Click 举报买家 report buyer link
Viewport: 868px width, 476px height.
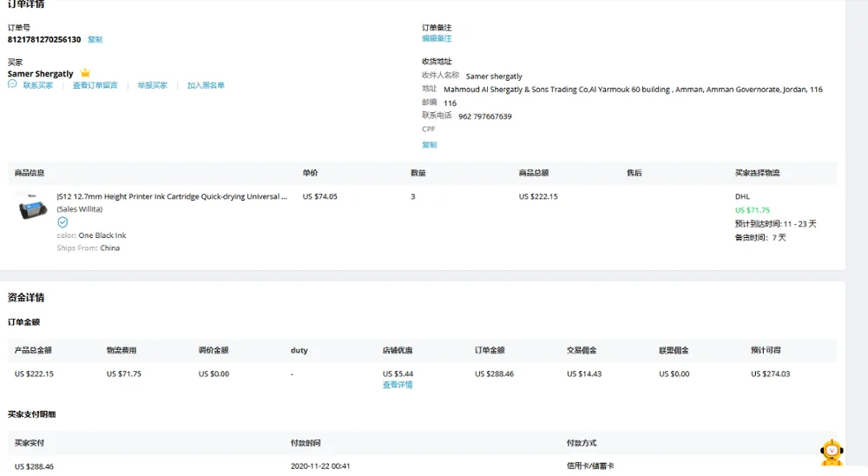152,85
